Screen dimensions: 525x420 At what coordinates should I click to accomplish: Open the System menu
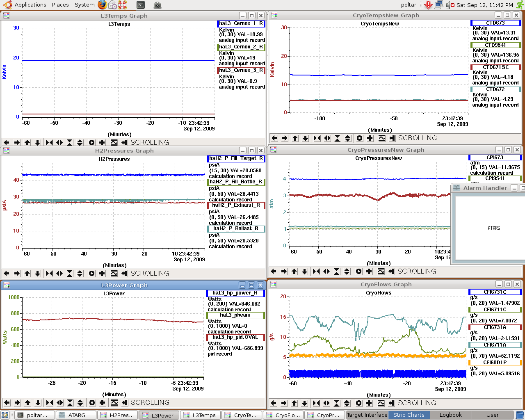pyautogui.click(x=84, y=5)
